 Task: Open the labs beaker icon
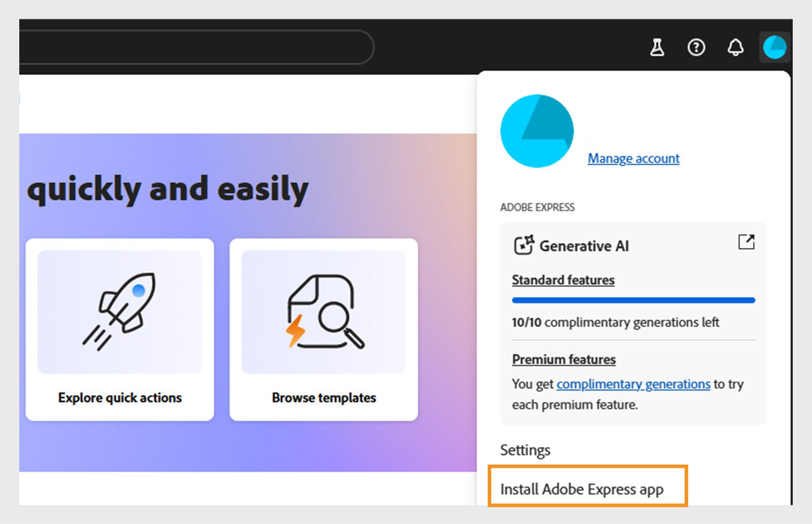(x=656, y=47)
